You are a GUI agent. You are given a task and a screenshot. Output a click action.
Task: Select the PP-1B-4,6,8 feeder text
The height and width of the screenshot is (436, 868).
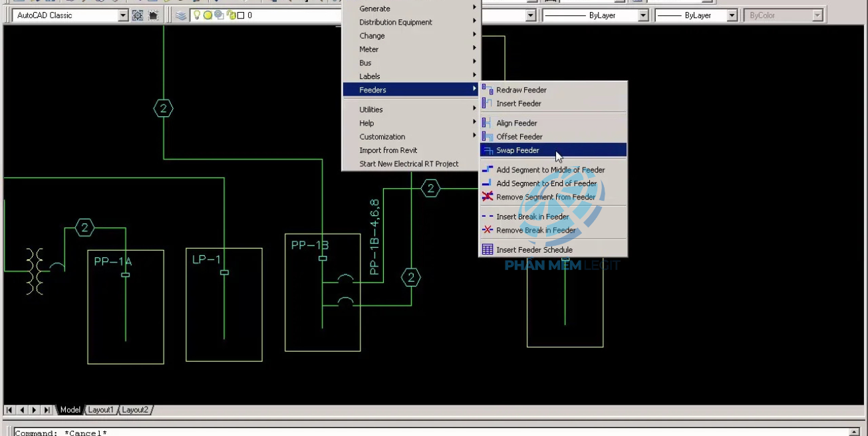(x=374, y=237)
